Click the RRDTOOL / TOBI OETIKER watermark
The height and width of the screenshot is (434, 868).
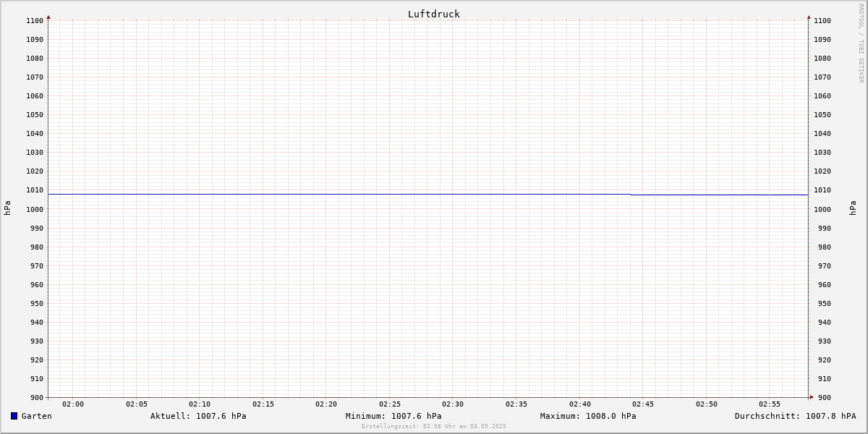tap(861, 43)
